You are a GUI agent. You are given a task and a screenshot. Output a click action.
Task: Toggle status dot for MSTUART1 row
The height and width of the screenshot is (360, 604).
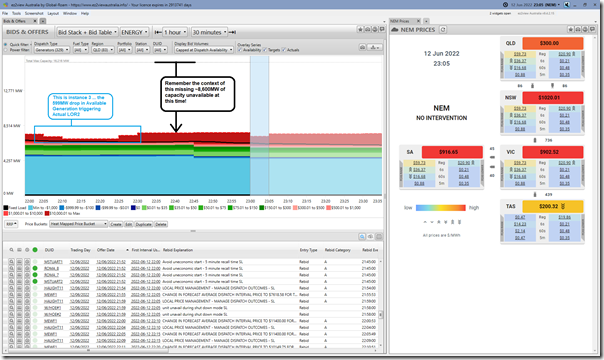tap(35, 262)
